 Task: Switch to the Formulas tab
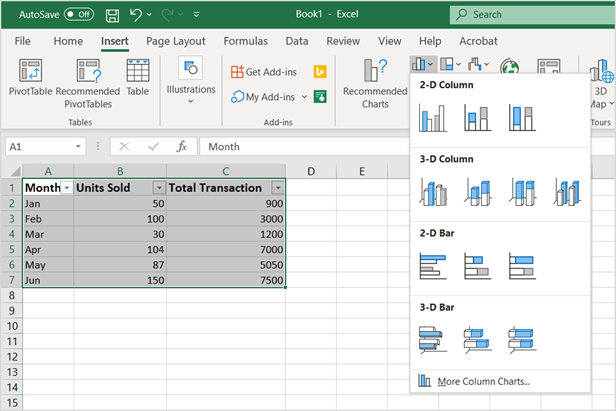pos(245,41)
